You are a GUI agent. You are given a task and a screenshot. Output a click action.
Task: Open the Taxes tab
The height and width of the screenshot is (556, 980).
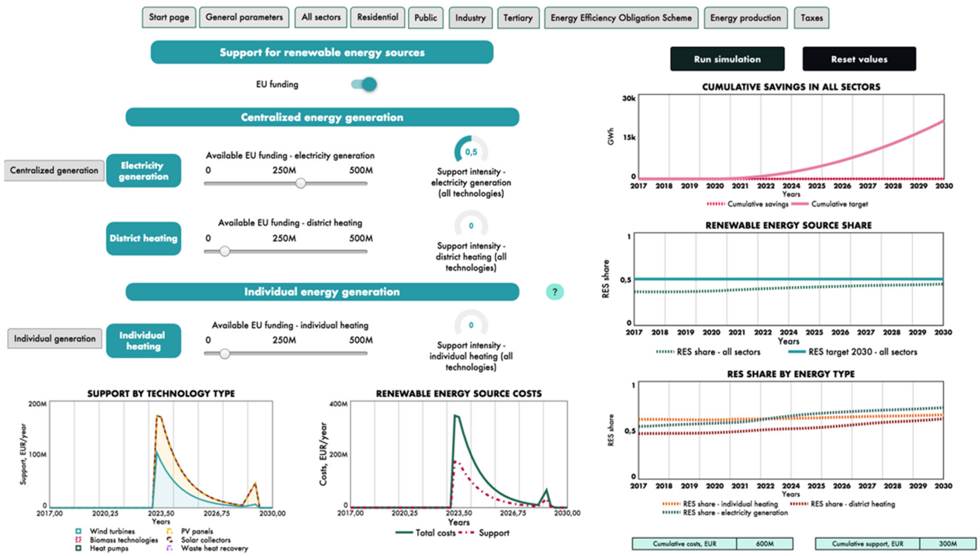point(811,18)
